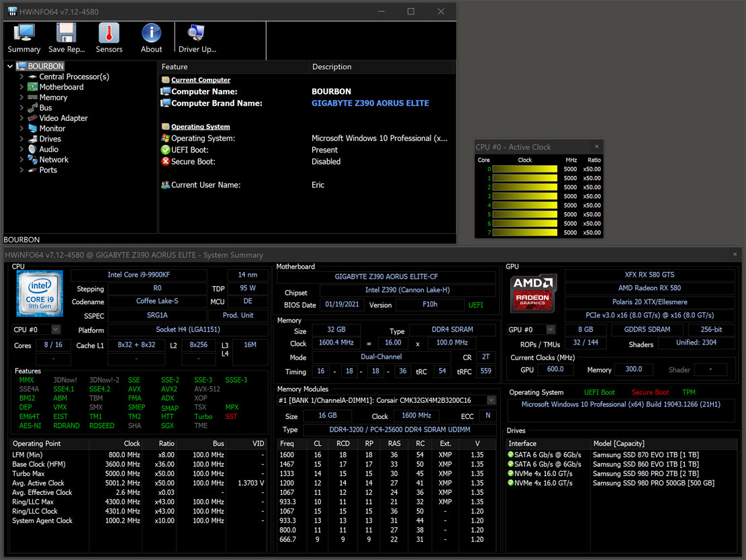
Task: Open the CPU #0 selector dropdown
Action: [x=56, y=329]
